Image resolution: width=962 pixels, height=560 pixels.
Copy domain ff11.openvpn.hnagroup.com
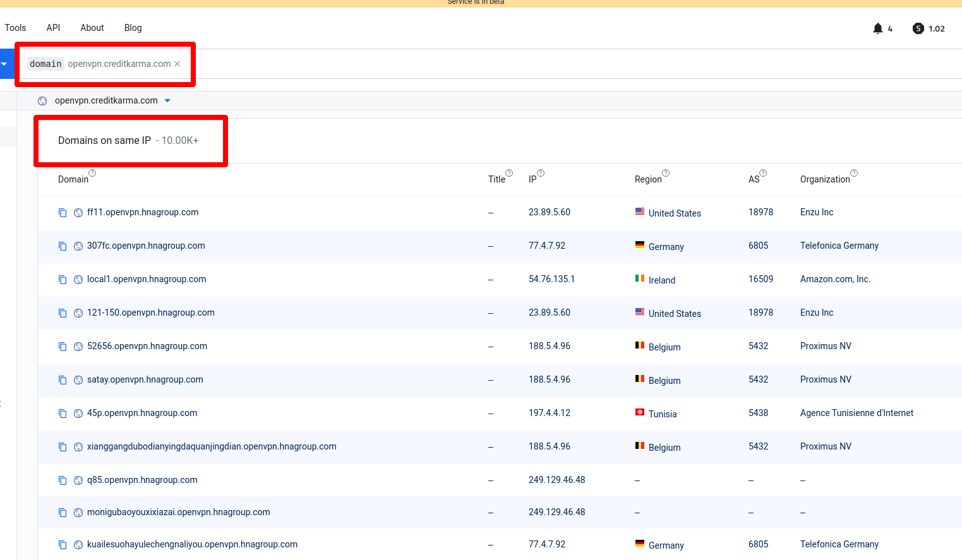click(x=63, y=213)
